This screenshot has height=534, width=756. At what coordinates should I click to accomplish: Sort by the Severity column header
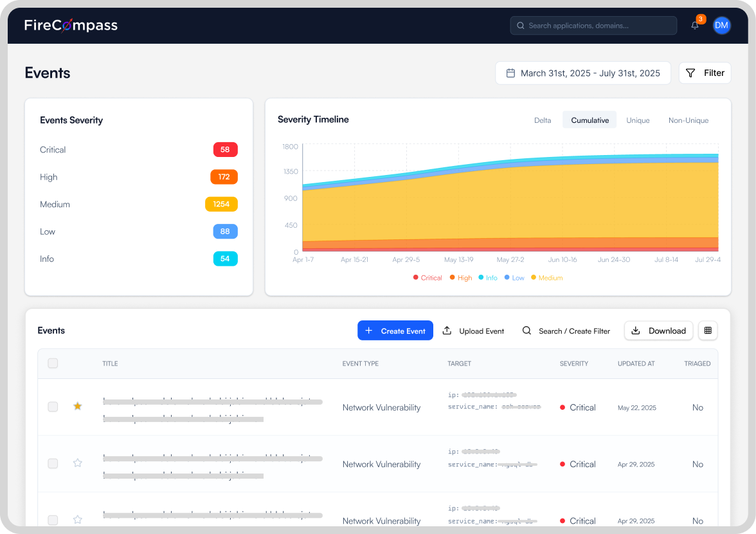(573, 364)
